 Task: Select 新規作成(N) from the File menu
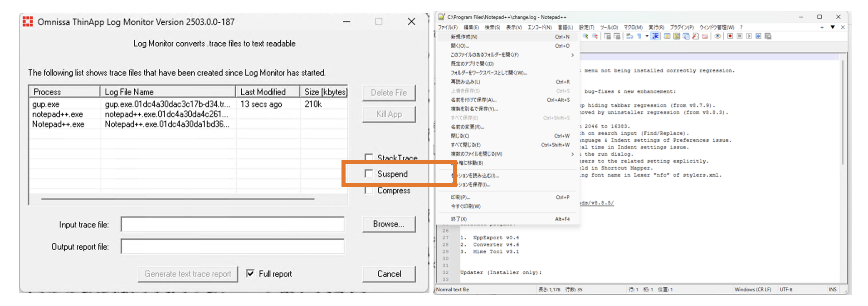coord(464,37)
